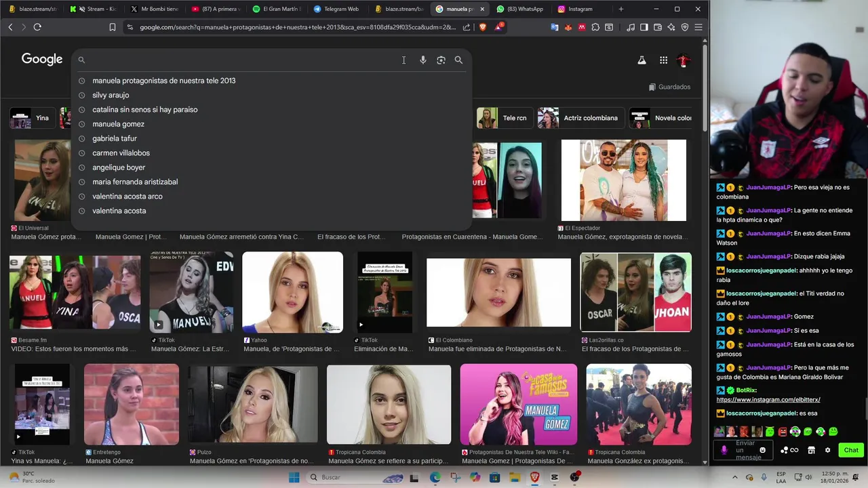The width and height of the screenshot is (868, 488).
Task: Switch to the Stream Kick tab
Action: point(94,9)
